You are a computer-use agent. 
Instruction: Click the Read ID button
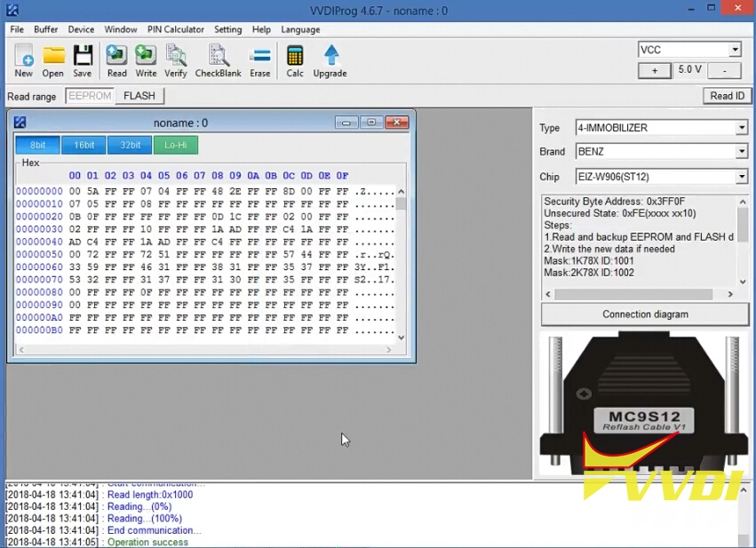(x=727, y=96)
